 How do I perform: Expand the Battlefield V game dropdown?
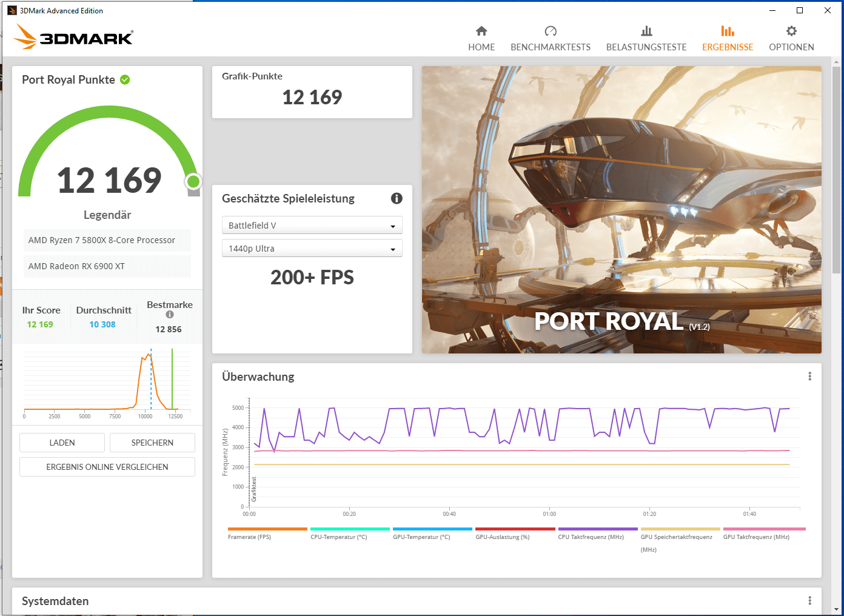pyautogui.click(x=312, y=225)
